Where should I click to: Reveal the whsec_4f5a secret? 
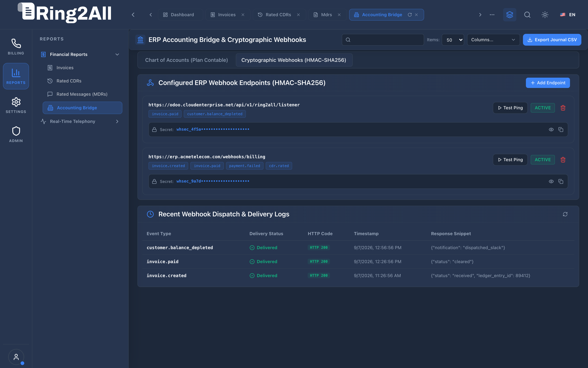coord(551,130)
